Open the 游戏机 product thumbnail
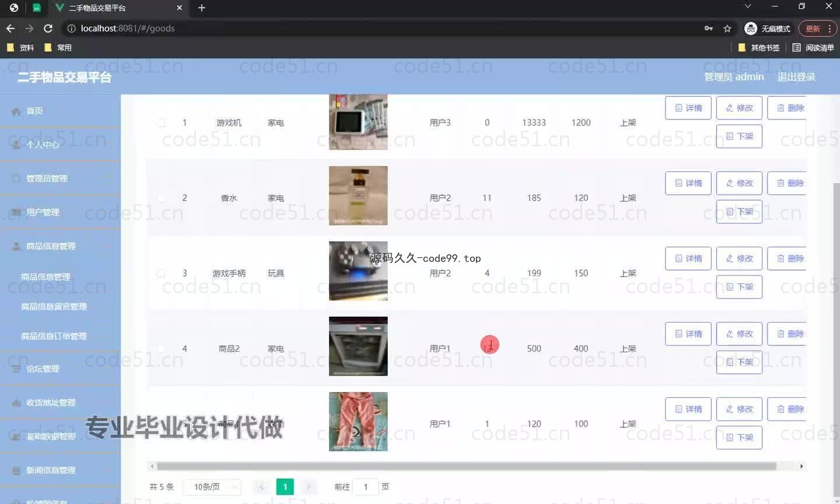The height and width of the screenshot is (504, 840). (358, 122)
